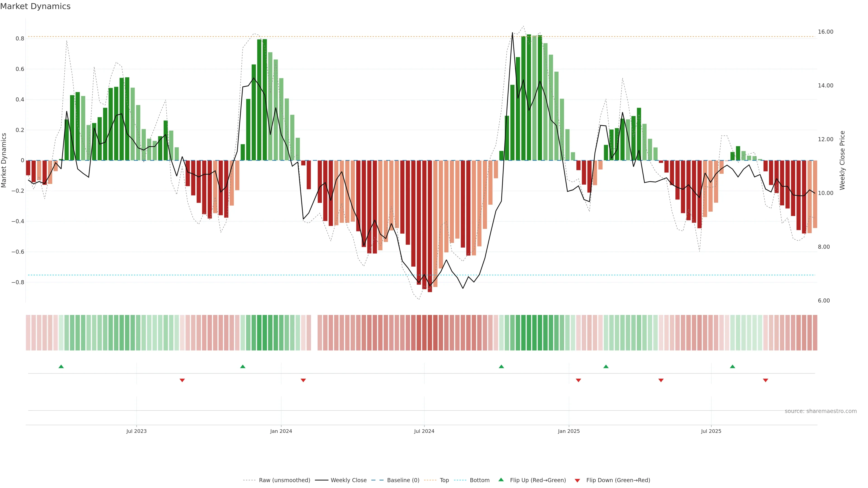Click the source: sharemaestro.com text
This screenshot has height=488, width=868.
point(821,411)
